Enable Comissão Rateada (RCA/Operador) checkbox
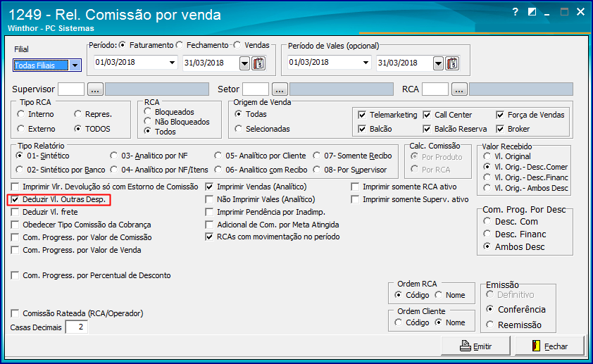The width and height of the screenshot is (593, 364). (x=15, y=313)
